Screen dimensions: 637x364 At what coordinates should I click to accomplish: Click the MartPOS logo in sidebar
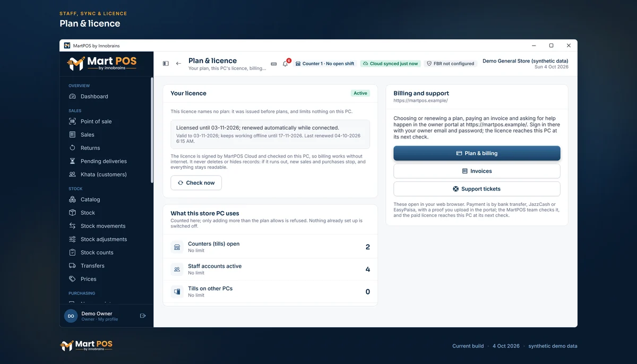coord(102,64)
